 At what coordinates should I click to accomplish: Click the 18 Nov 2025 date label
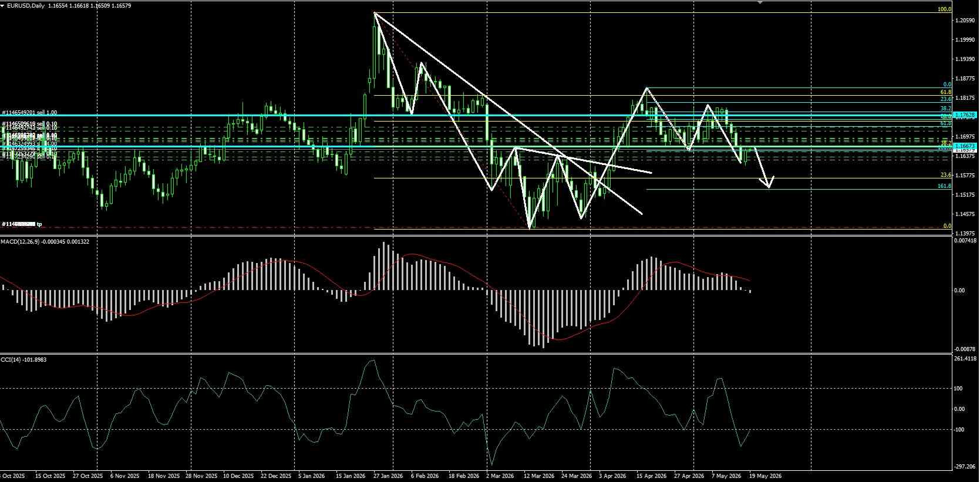pyautogui.click(x=163, y=476)
